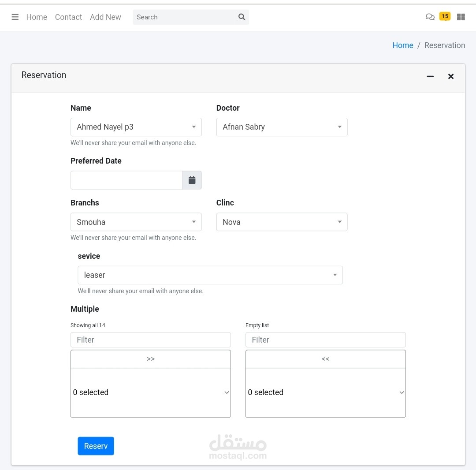476x470 pixels.
Task: Open the chat messages icon
Action: [x=430, y=17]
